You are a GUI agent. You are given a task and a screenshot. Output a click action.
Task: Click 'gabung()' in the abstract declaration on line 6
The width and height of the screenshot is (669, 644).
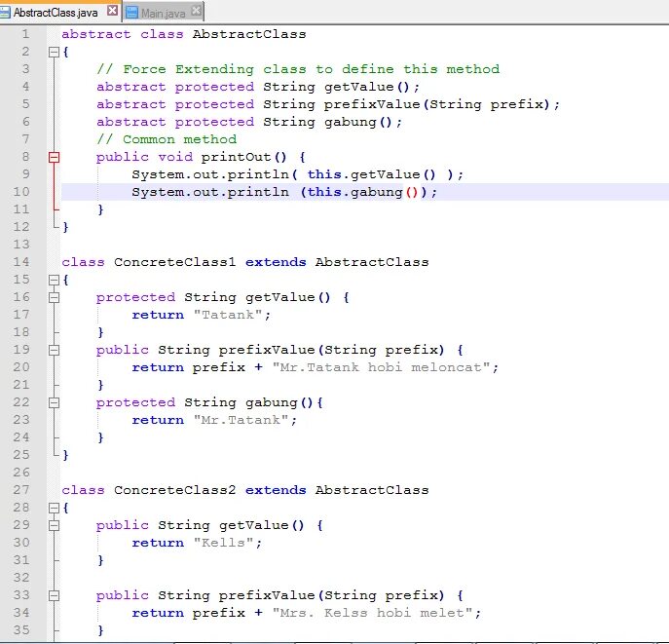click(358, 122)
